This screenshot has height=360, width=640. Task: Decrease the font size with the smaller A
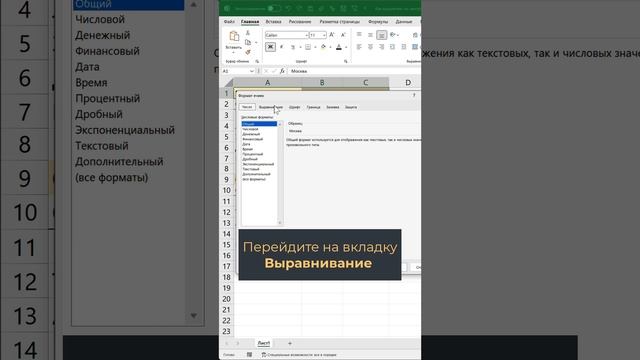coord(343,35)
